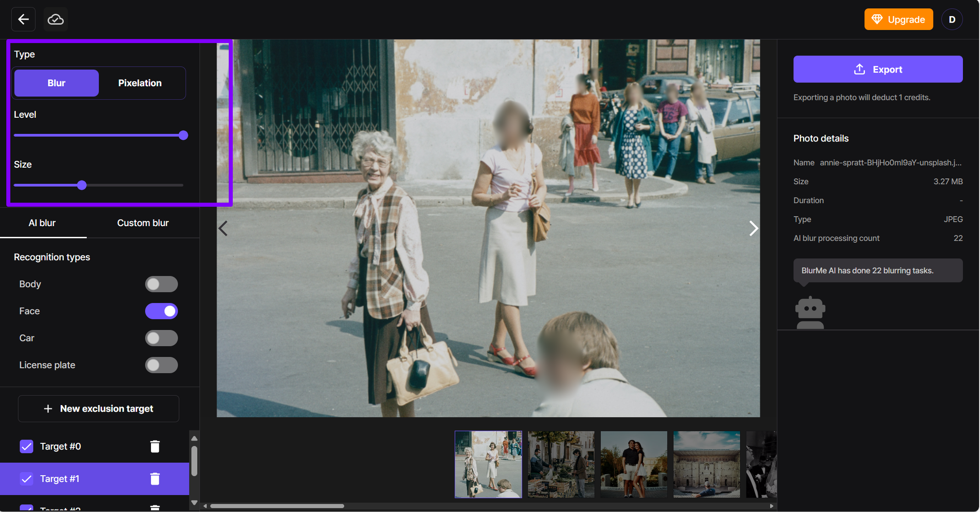Add New exclusion target
The height and width of the screenshot is (512, 980).
[98, 409]
